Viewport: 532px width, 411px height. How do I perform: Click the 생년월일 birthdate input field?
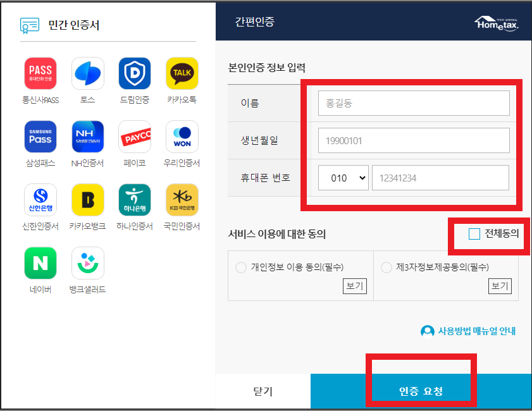click(x=414, y=140)
